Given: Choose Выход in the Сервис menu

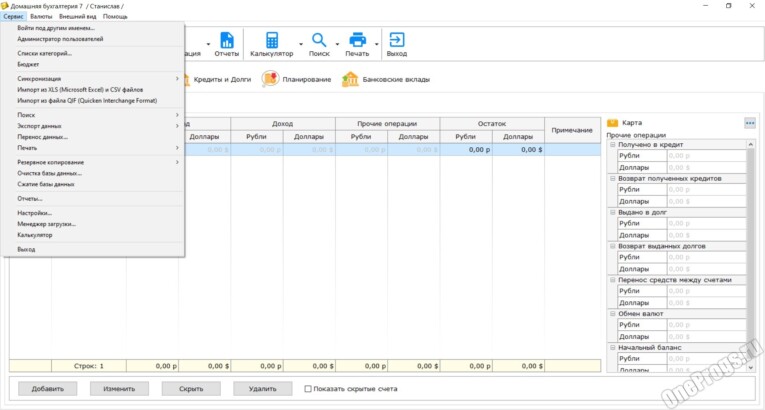Looking at the screenshot, I should click(x=93, y=249).
